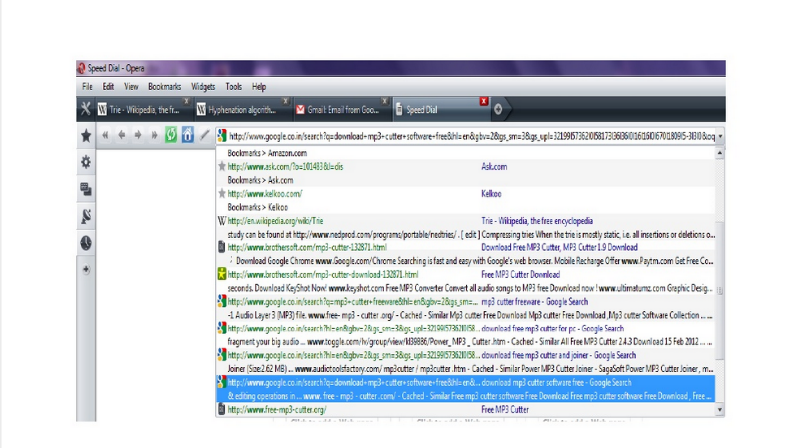
Task: Click the Google favicon in address bar
Action: [x=222, y=136]
